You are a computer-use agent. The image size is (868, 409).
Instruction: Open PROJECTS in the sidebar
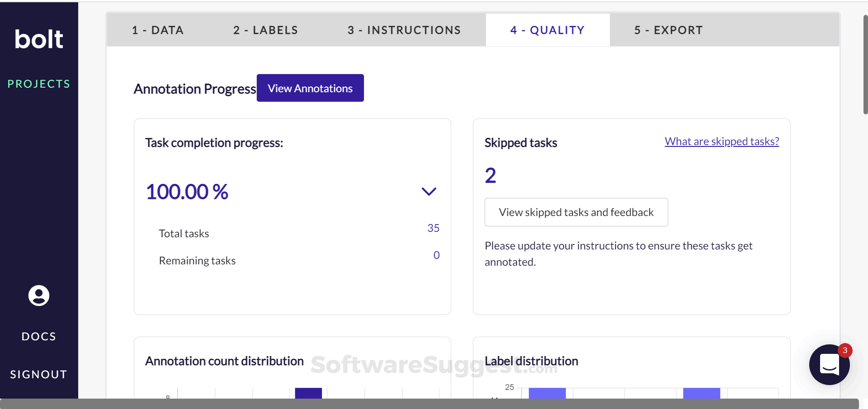coord(39,84)
